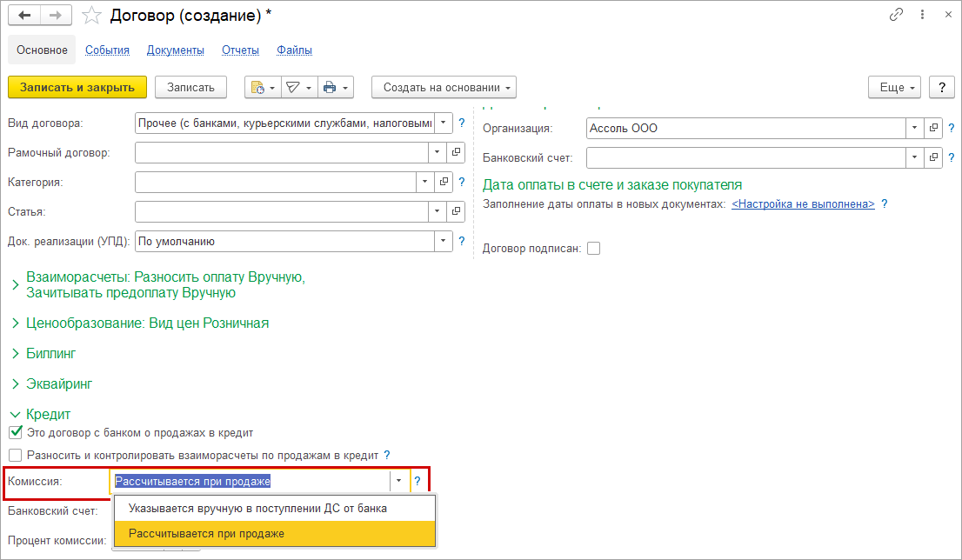
Task: Toggle the Комиссия dropdown arrow
Action: (x=398, y=481)
